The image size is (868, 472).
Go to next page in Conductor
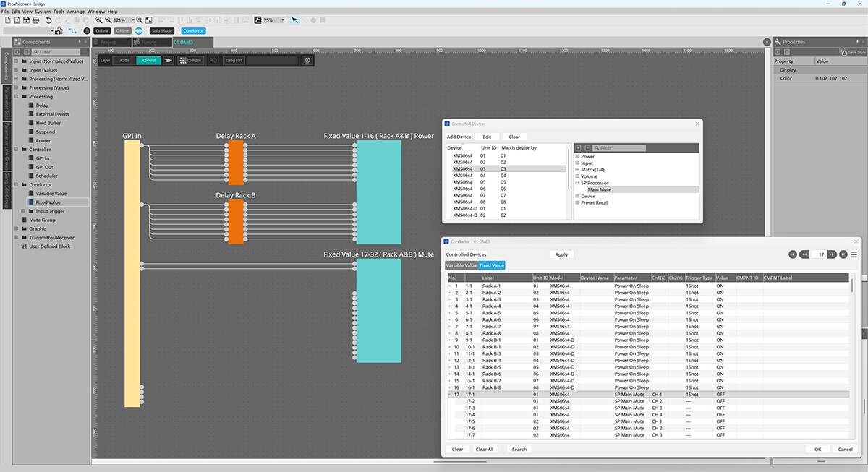point(833,254)
